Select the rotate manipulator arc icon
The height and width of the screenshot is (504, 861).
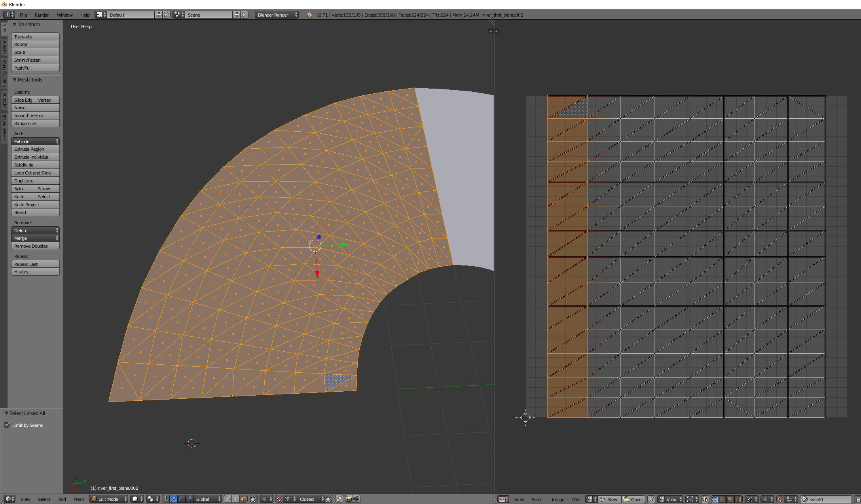pyautogui.click(x=181, y=499)
